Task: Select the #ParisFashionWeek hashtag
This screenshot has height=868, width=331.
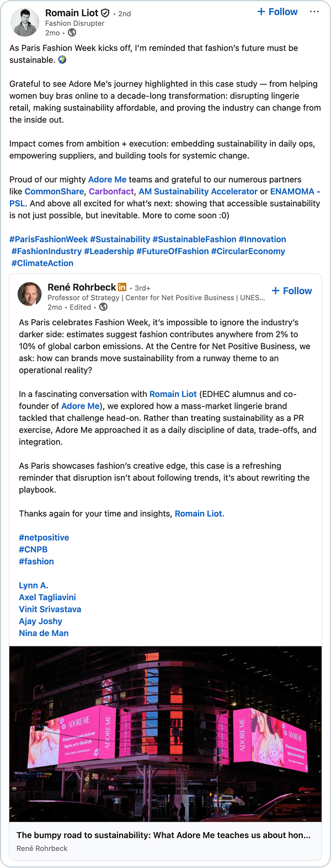Action: 49,239
